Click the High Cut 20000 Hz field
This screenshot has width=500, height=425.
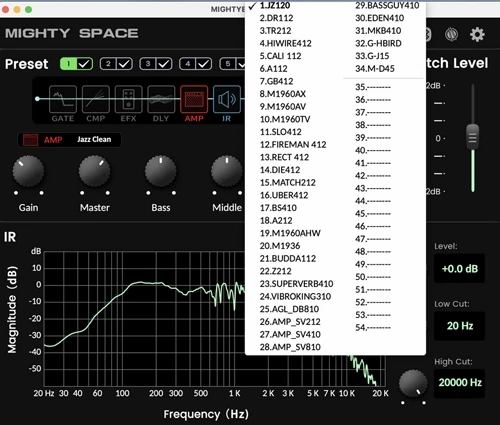(x=459, y=383)
